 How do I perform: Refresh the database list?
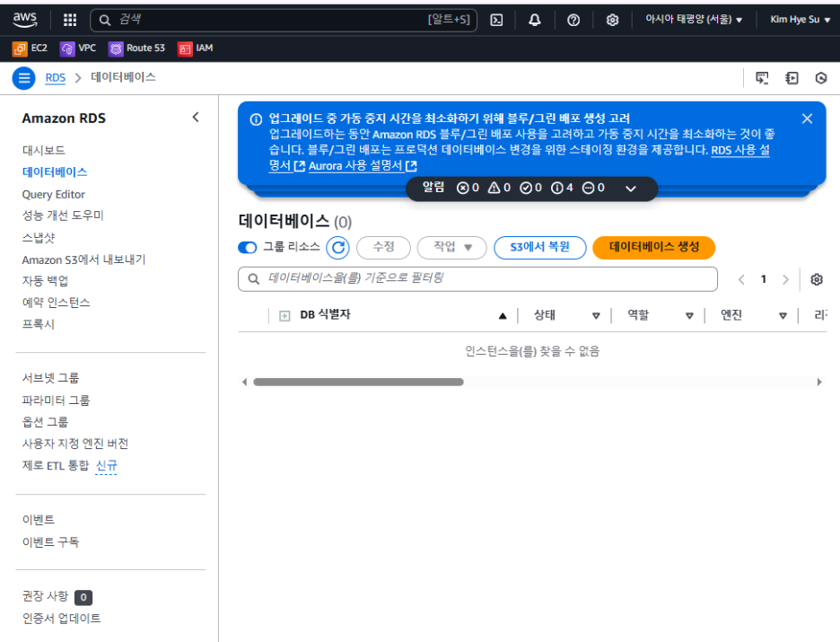(337, 248)
